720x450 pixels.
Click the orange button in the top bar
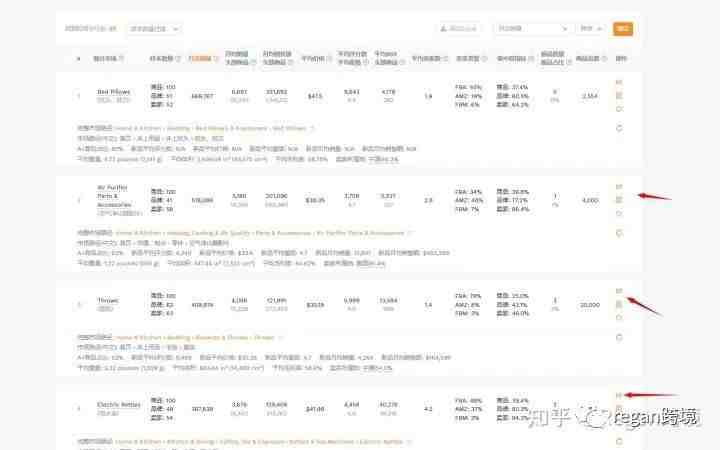point(623,28)
